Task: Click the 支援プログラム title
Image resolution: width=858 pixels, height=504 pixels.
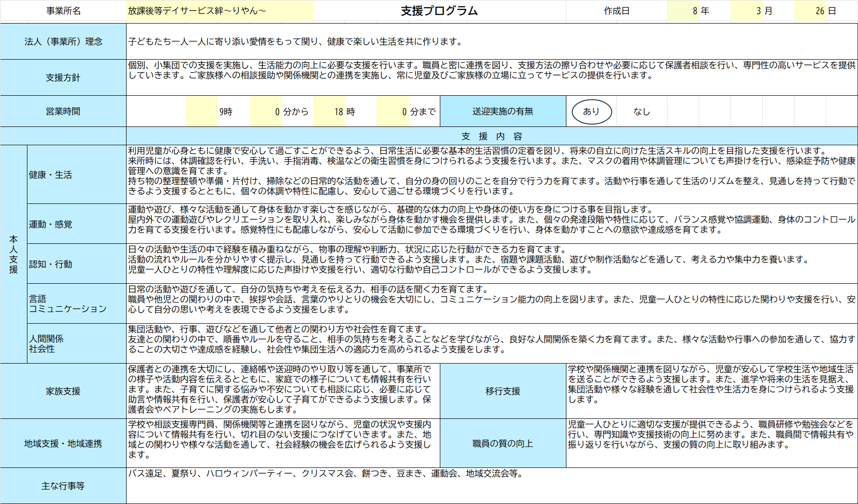Action: click(x=439, y=11)
